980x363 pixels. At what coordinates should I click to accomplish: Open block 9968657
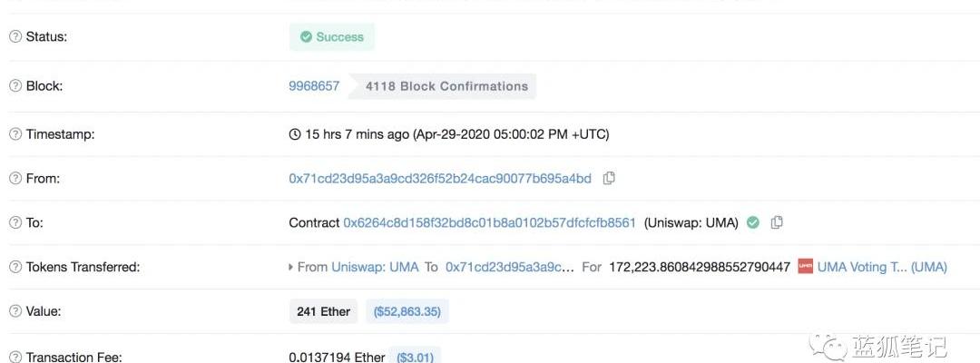314,86
